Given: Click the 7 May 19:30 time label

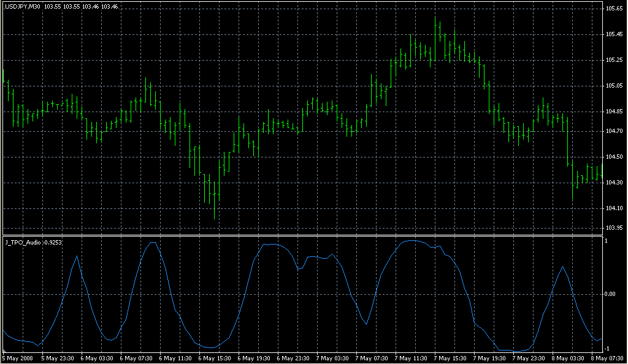Looking at the screenshot, I should click(x=489, y=358).
